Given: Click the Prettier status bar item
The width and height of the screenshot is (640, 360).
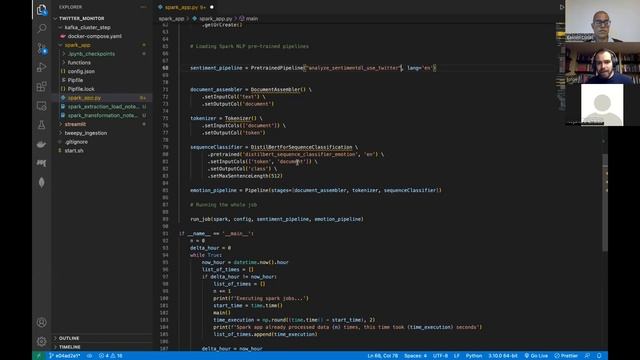Looking at the screenshot, I should tap(566, 356).
